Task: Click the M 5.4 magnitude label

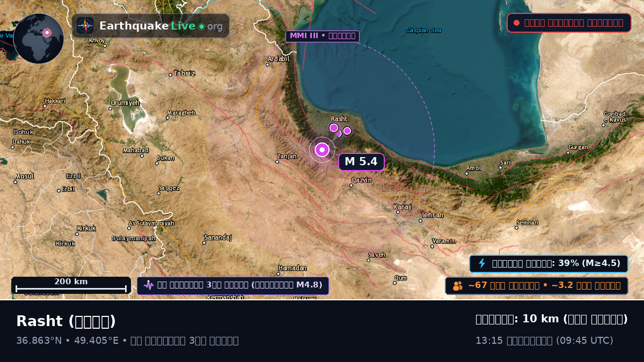Action: tap(361, 161)
